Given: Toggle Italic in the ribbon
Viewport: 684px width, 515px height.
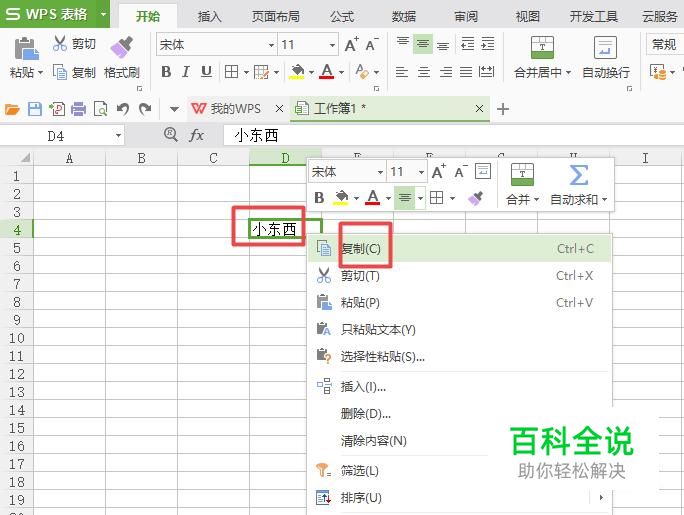Looking at the screenshot, I should (x=186, y=72).
